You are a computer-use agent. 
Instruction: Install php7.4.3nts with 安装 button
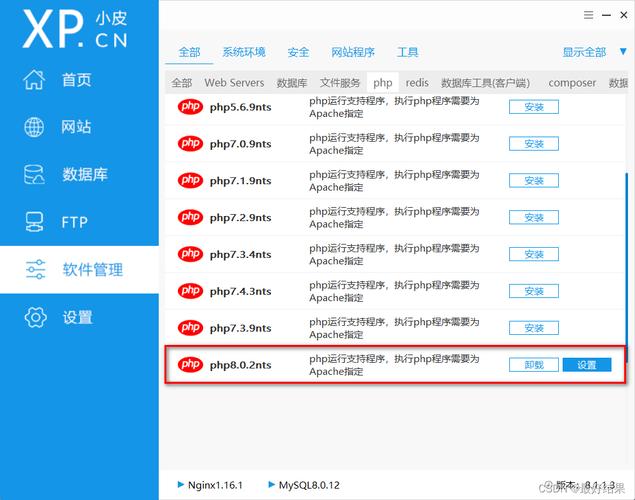(x=534, y=291)
